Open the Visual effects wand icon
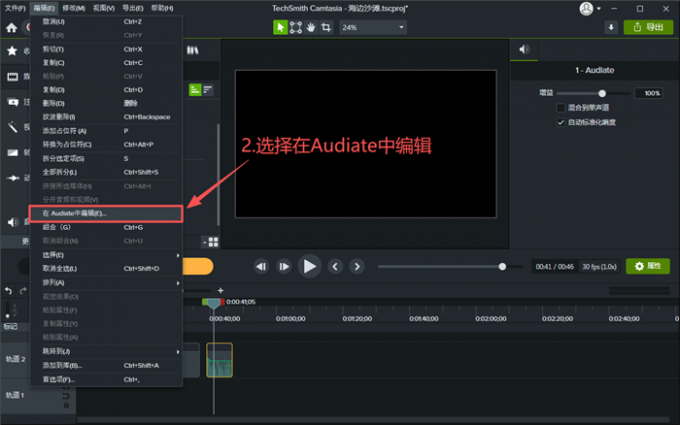 pos(13,127)
